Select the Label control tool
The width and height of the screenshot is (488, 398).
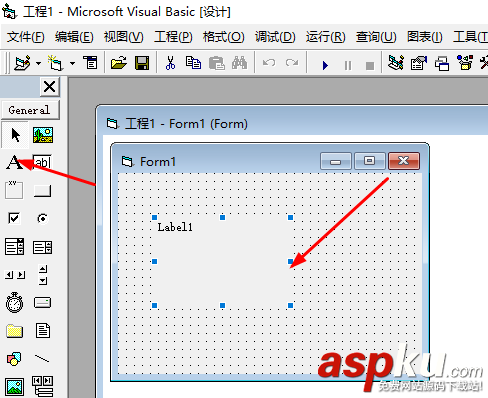pos(14,163)
